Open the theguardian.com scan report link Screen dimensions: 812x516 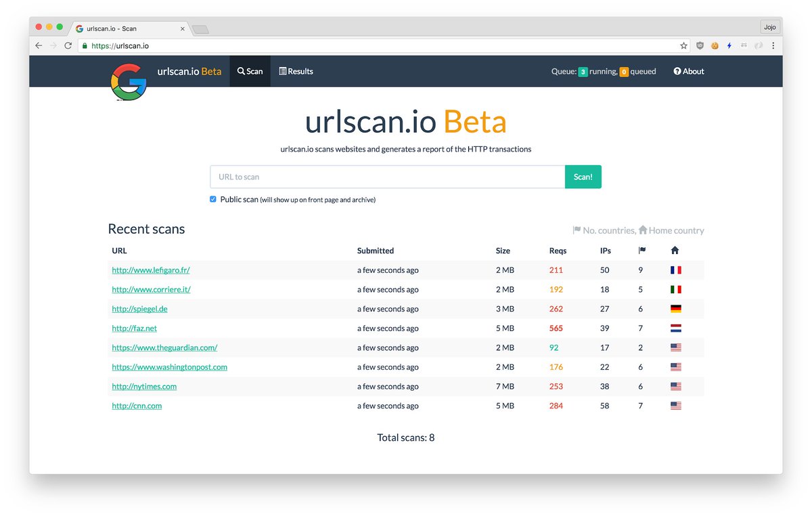tap(164, 347)
